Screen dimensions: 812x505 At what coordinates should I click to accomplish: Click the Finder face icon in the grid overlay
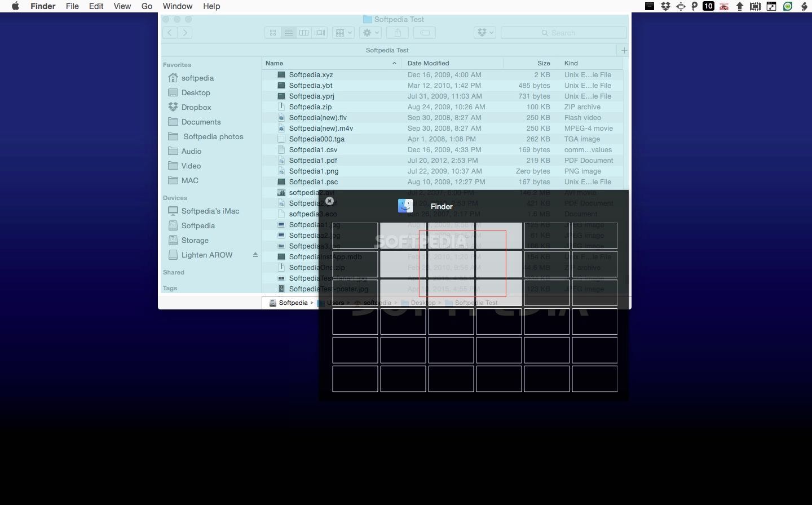405,206
